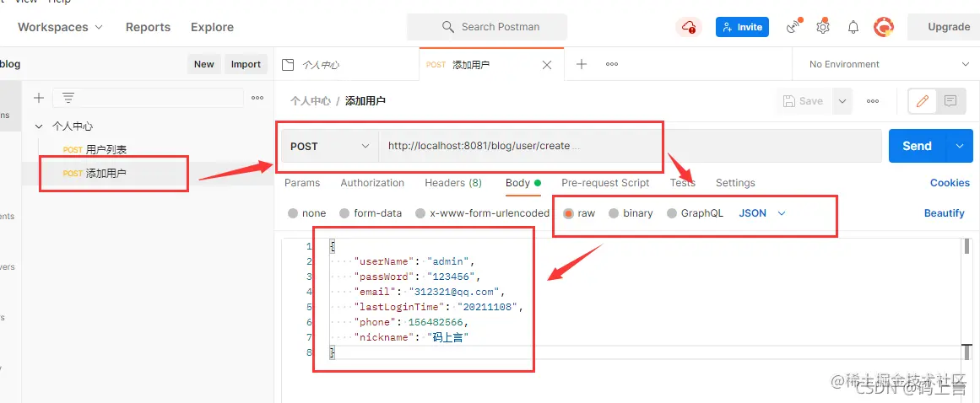Click the Import button

pos(246,64)
